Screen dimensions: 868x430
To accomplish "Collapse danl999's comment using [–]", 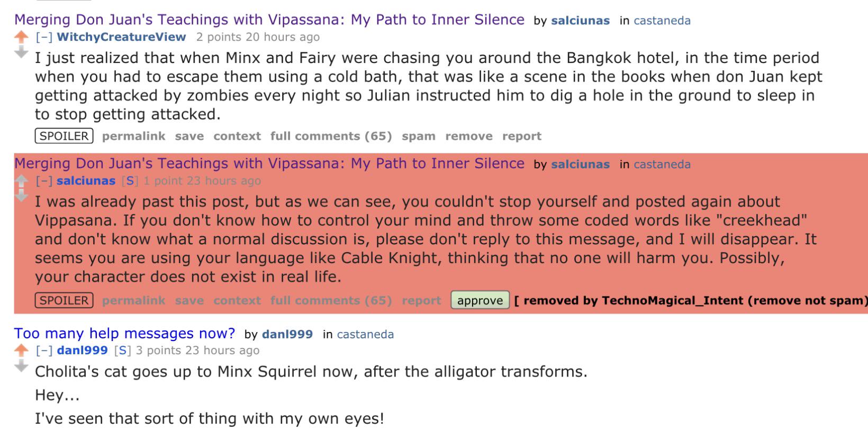I will click(x=43, y=351).
